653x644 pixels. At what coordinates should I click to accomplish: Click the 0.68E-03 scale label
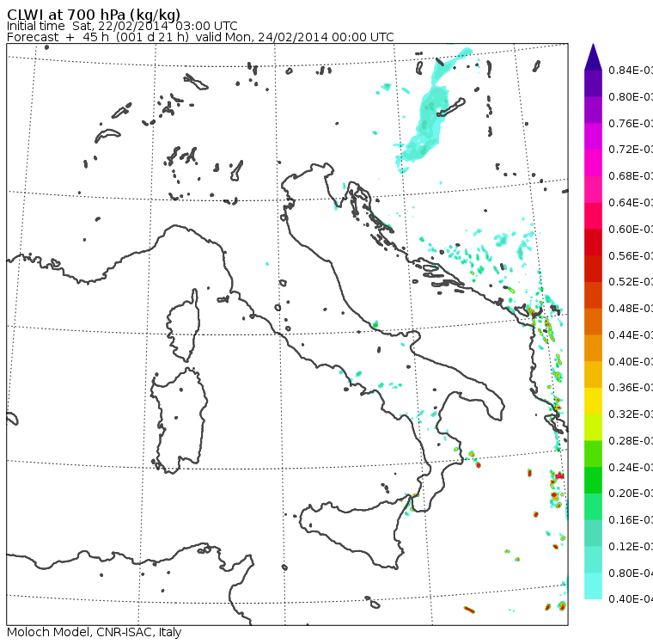(x=631, y=176)
